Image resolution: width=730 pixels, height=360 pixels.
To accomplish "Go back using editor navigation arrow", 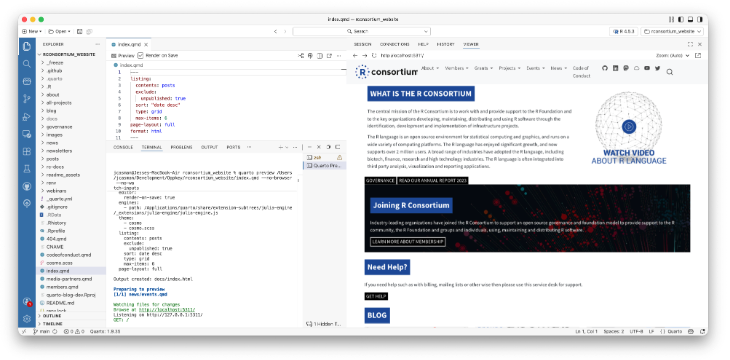I will pos(275,31).
